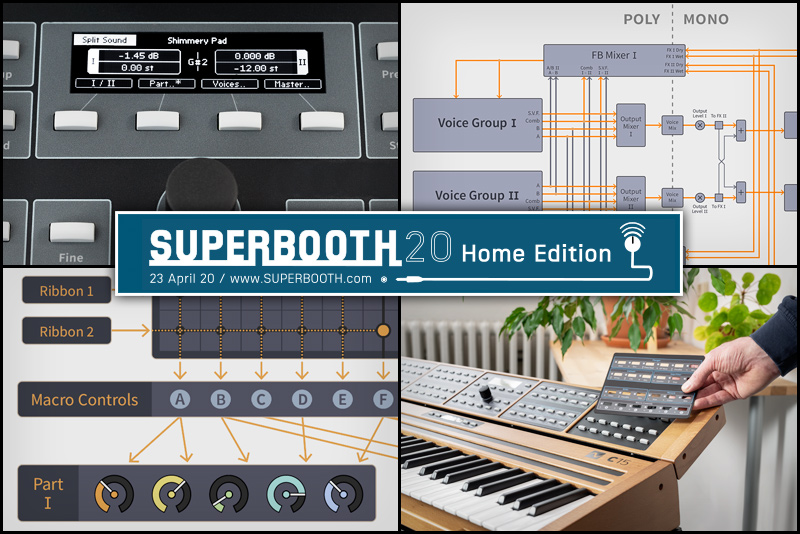Select the 'Voice Group II' block

coord(477,191)
